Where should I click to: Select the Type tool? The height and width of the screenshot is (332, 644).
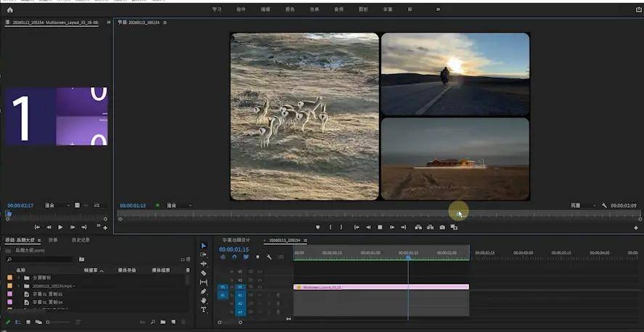[203, 309]
